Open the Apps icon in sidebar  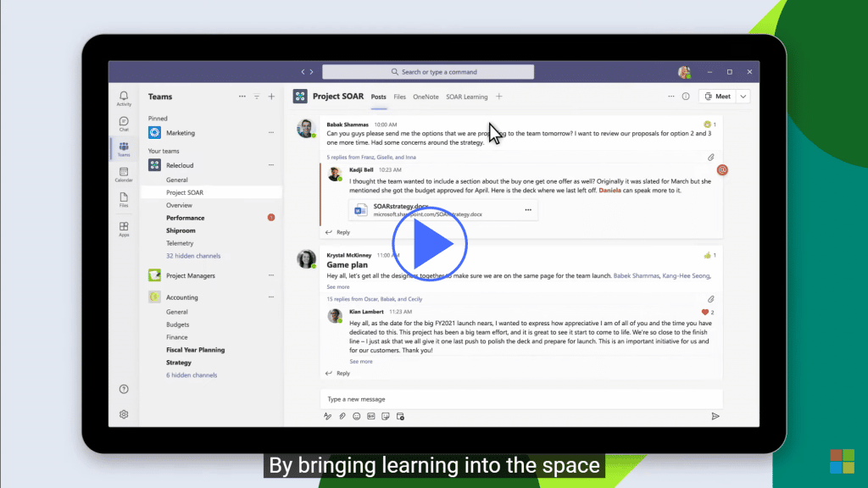click(x=124, y=229)
